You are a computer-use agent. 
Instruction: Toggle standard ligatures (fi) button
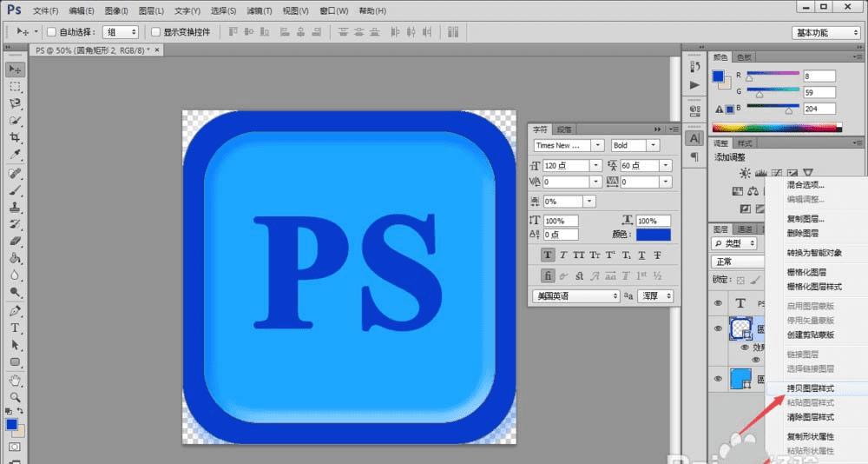tap(548, 275)
